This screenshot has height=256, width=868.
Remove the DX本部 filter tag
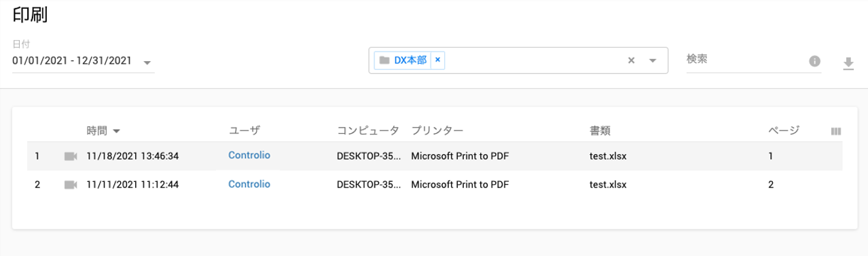437,60
